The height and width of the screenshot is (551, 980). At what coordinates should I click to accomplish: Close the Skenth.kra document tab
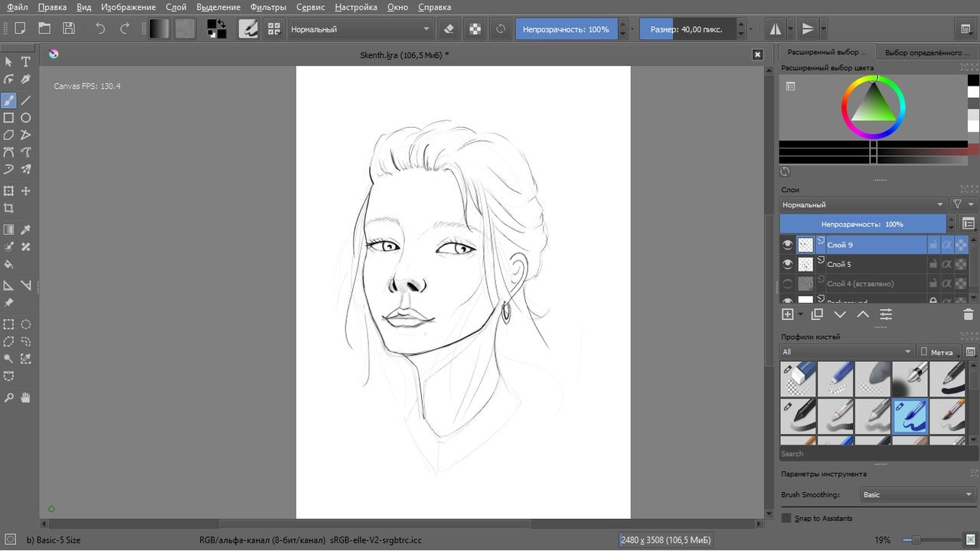pyautogui.click(x=757, y=54)
